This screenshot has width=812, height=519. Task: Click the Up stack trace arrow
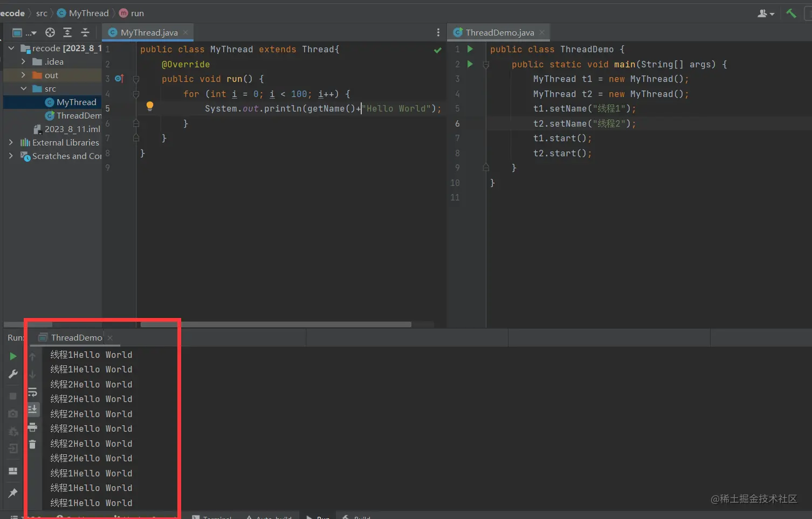coord(32,356)
